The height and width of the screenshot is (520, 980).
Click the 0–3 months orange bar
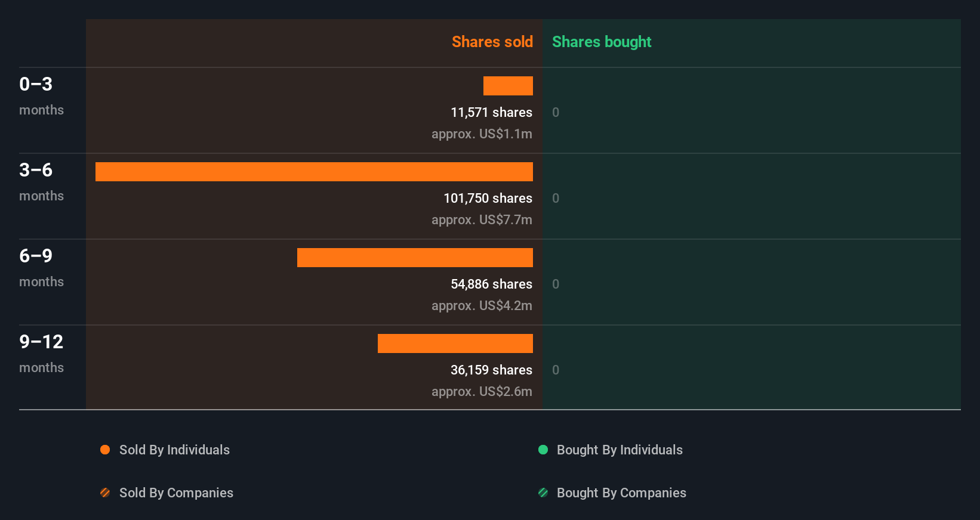coord(508,86)
